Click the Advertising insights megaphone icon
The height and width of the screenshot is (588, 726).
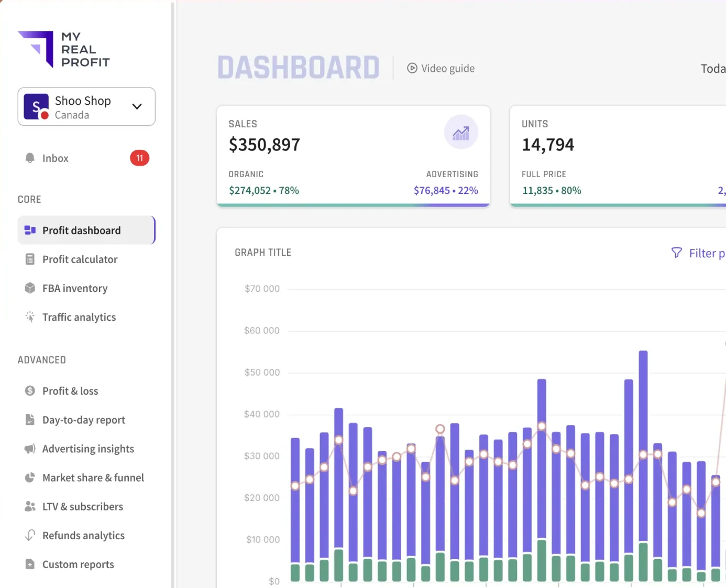[30, 449]
